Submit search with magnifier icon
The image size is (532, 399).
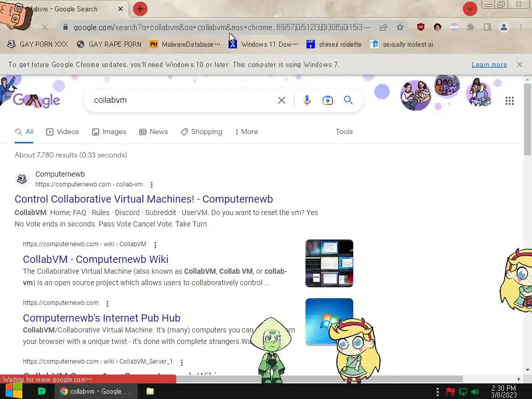pyautogui.click(x=348, y=100)
